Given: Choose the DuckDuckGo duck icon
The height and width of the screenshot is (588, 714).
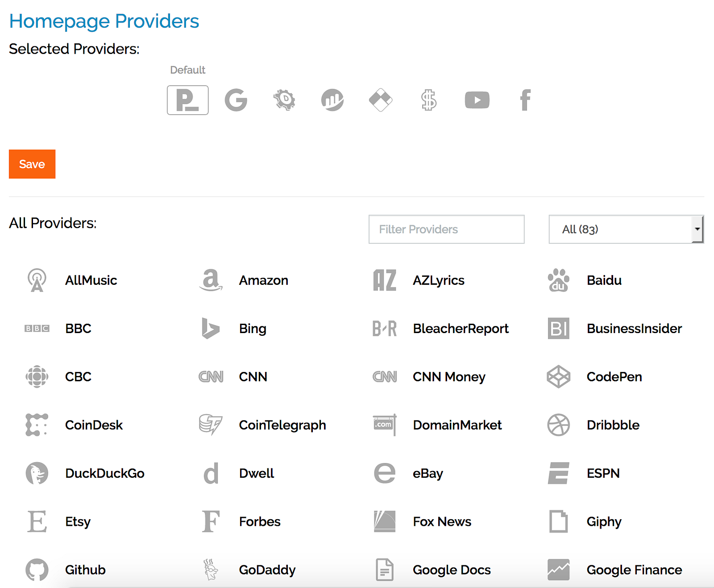Looking at the screenshot, I should pyautogui.click(x=37, y=473).
